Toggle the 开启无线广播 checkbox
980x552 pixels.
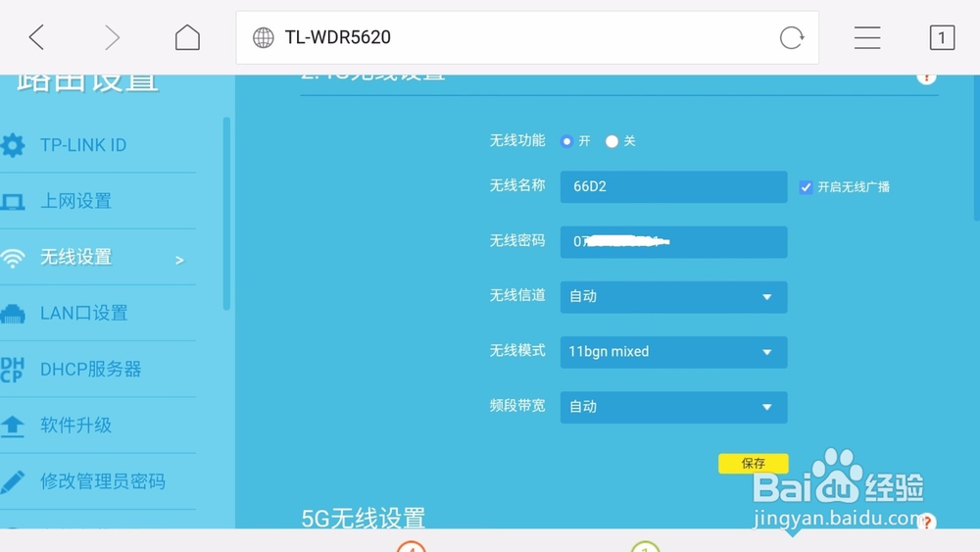point(806,187)
